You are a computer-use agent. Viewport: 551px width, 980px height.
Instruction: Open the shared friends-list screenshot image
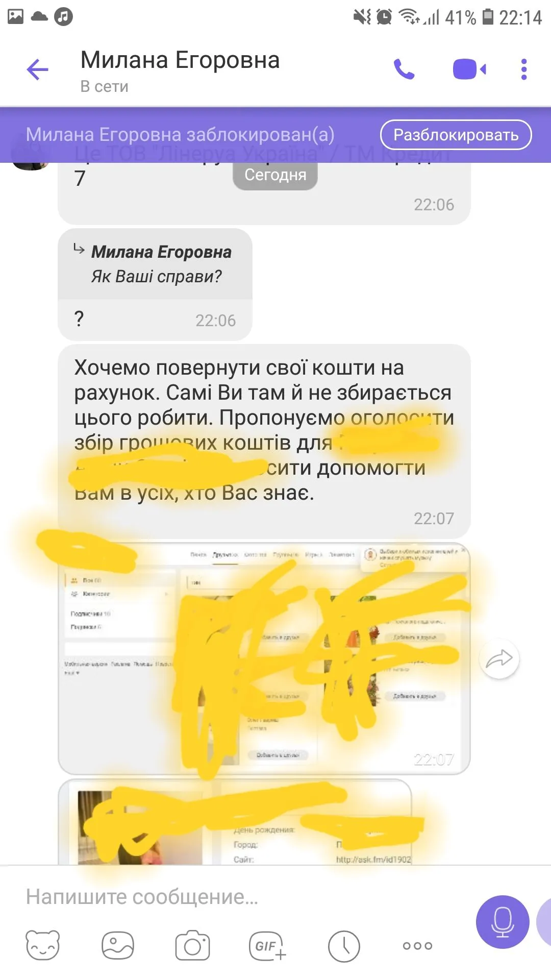tap(264, 658)
